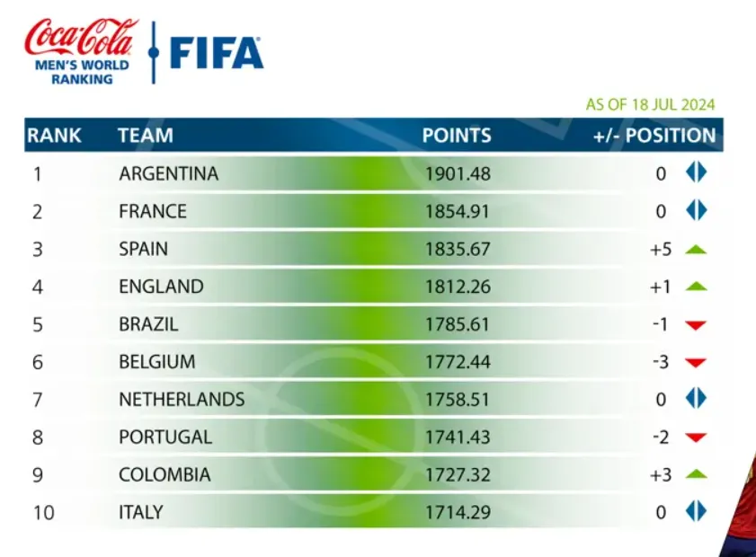Click the RANK column header

tap(54, 136)
